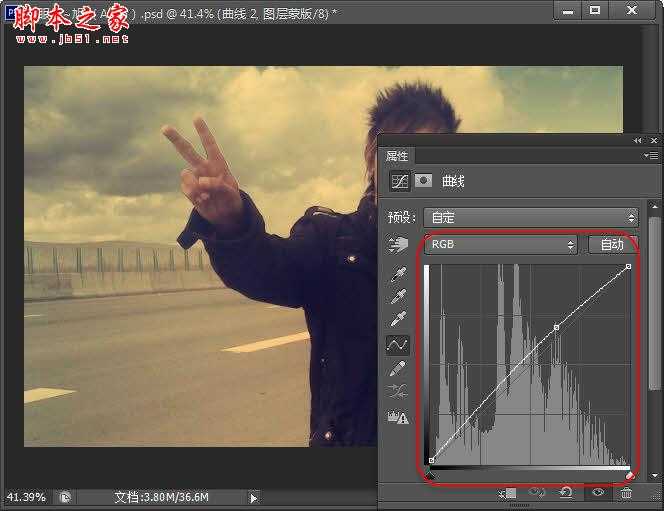
Task: Open the 属性 panel flyout menu
Action: click(x=652, y=156)
